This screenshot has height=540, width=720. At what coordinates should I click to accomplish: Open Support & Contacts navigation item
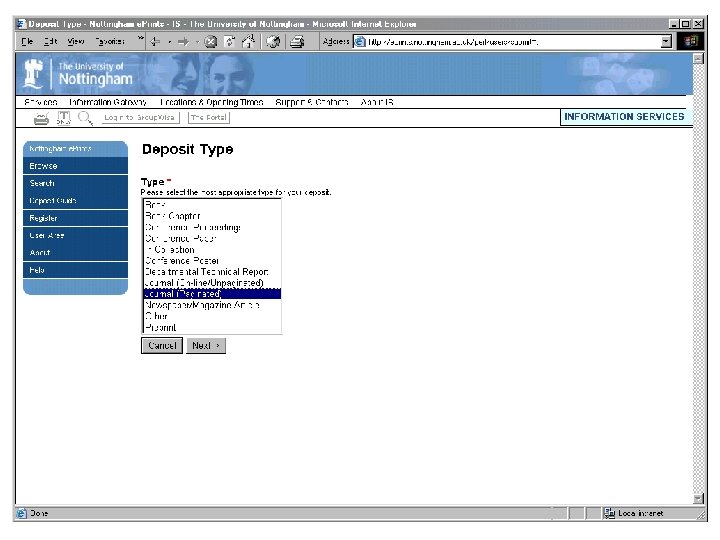click(x=312, y=102)
